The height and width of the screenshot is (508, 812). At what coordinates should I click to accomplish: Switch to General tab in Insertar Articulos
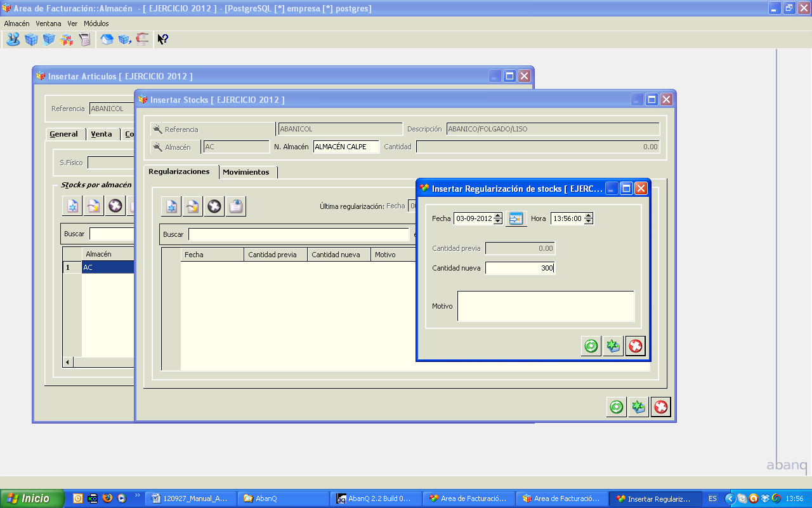tap(64, 134)
